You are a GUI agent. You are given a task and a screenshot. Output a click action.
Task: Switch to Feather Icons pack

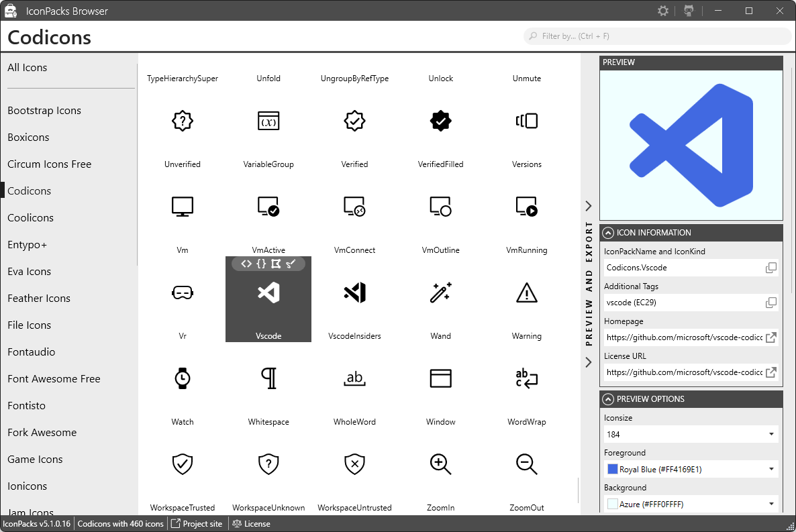pos(39,299)
